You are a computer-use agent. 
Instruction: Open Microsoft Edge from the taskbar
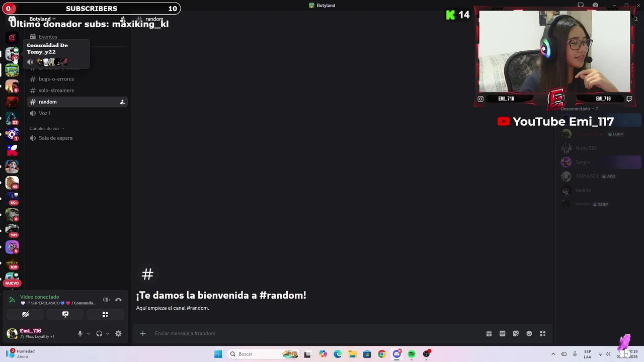click(x=337, y=354)
